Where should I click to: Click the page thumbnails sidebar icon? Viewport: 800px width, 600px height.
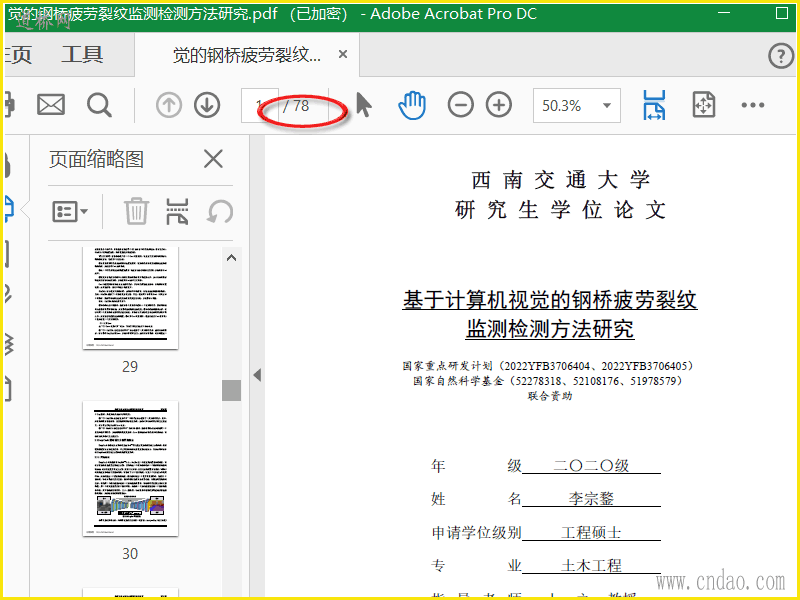point(9,210)
